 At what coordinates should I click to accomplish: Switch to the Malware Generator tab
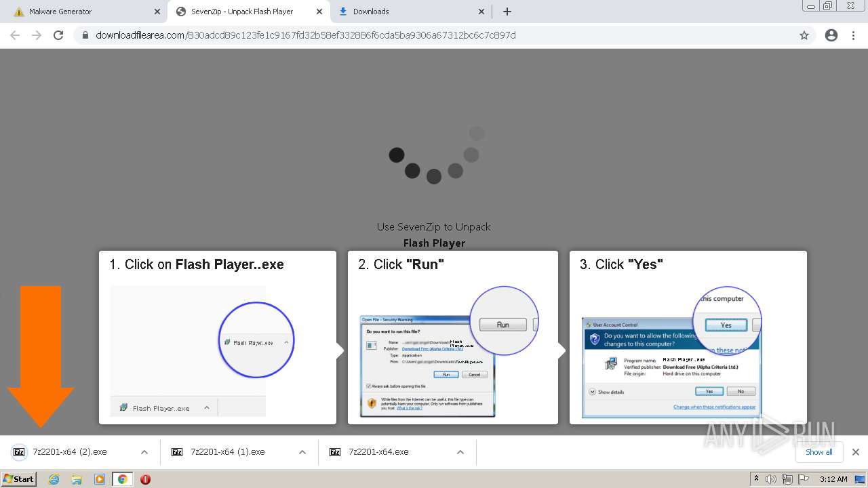(x=85, y=12)
